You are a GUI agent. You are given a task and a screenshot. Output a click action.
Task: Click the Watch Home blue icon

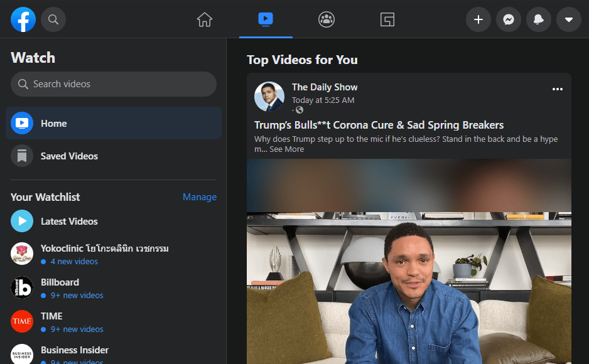22,123
